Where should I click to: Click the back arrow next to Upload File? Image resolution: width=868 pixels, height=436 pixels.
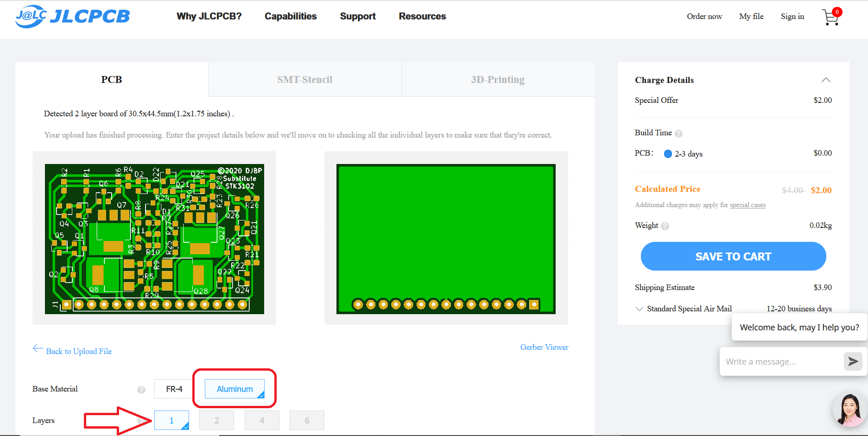38,348
